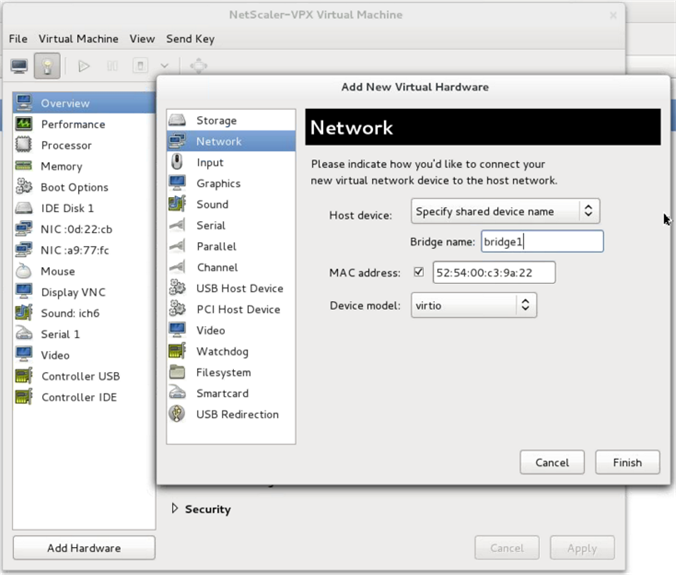Expand the Security section

click(174, 509)
